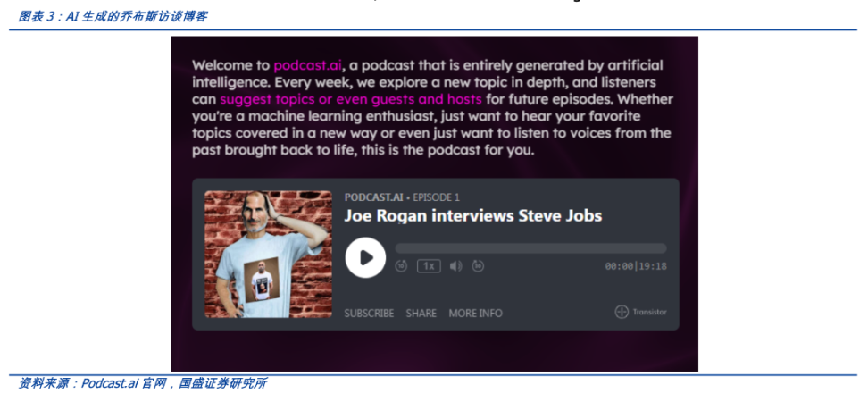
Task: Open the podcast.ai link
Action: pos(307,65)
